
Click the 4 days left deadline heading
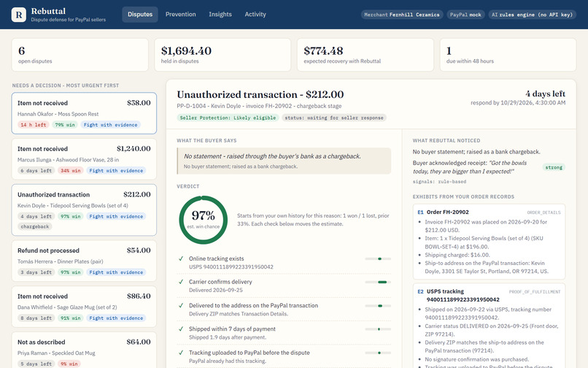pyautogui.click(x=545, y=93)
